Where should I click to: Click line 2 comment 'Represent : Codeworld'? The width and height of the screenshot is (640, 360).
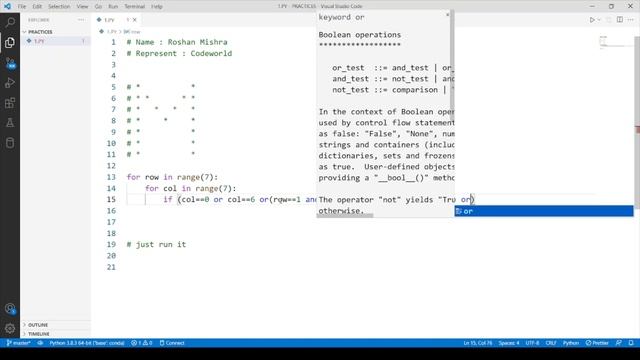pyautogui.click(x=179, y=53)
